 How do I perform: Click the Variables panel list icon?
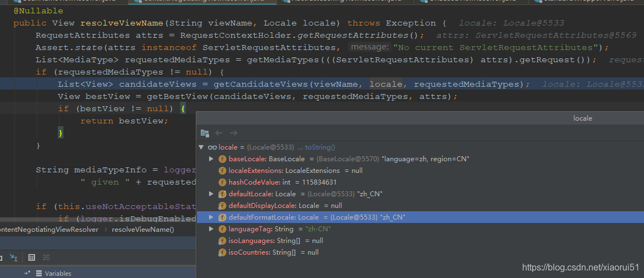pyautogui.click(x=39, y=273)
